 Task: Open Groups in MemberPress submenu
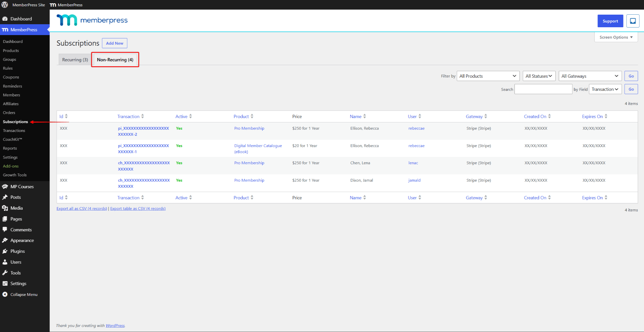pos(10,59)
